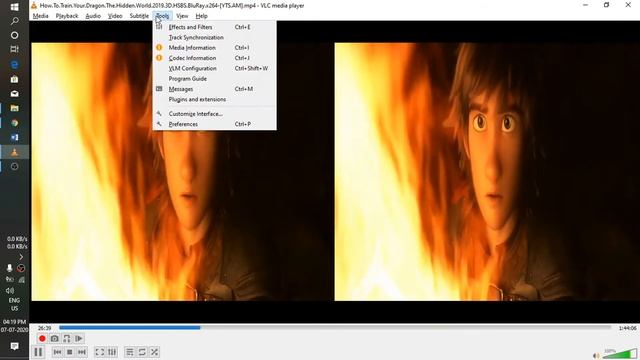Click the VLC cone taskbar icon
The height and width of the screenshot is (360, 640).
(x=14, y=152)
